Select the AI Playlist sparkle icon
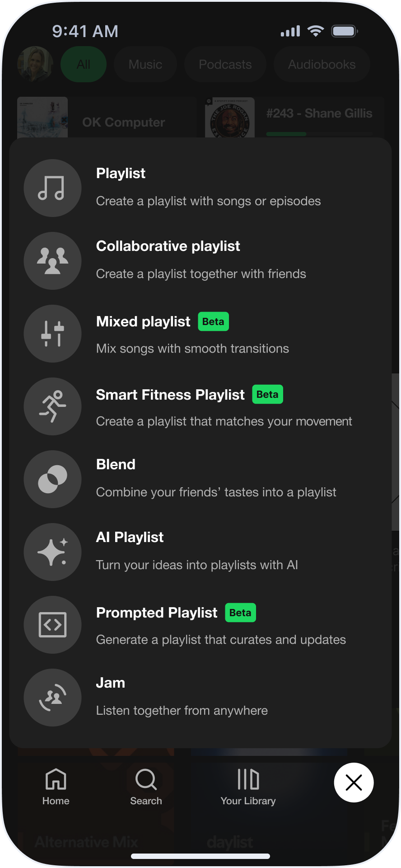Screen dimensions: 401x868 [x=52, y=552]
